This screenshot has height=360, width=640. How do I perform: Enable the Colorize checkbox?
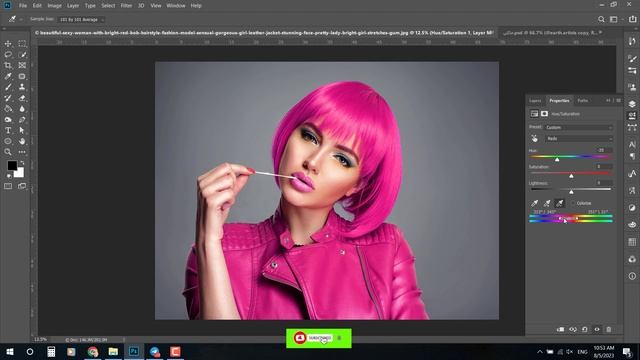pyautogui.click(x=573, y=203)
